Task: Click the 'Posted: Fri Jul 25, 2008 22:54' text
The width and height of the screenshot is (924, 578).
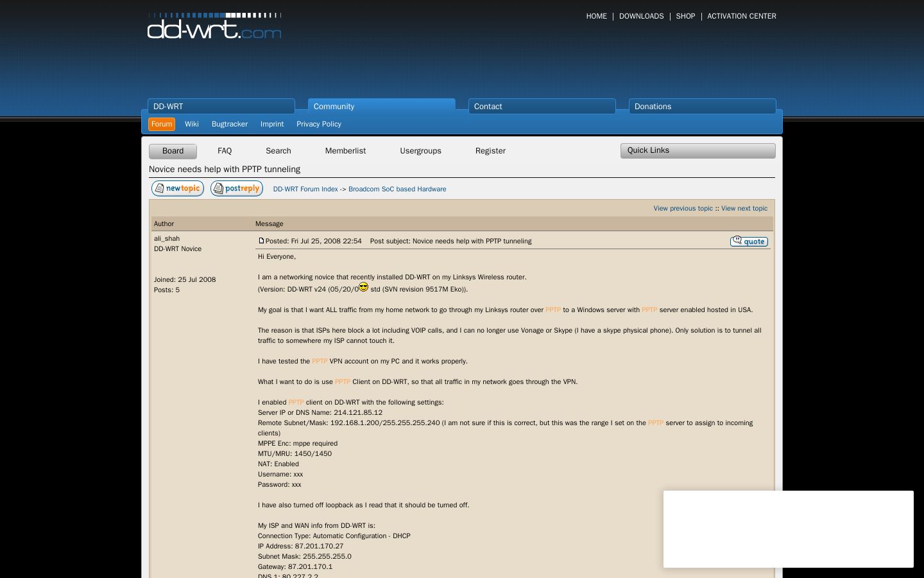Action: pos(314,241)
